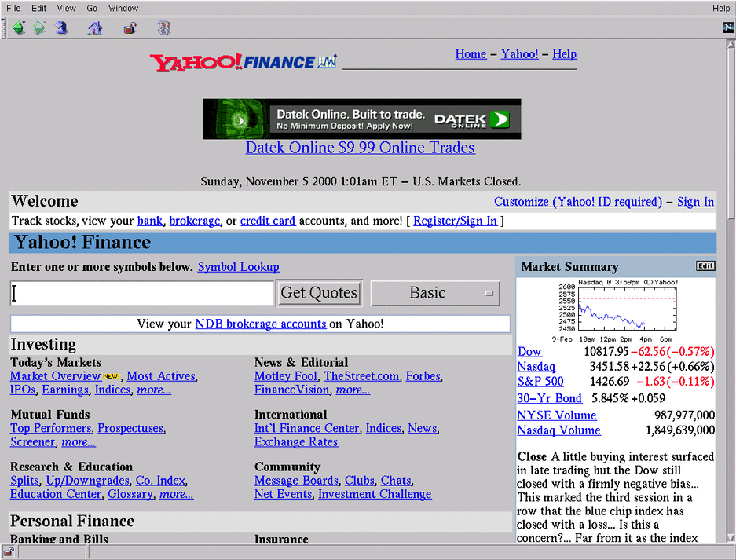The image size is (736, 560).
Task: Open the Edit menu
Action: click(38, 8)
